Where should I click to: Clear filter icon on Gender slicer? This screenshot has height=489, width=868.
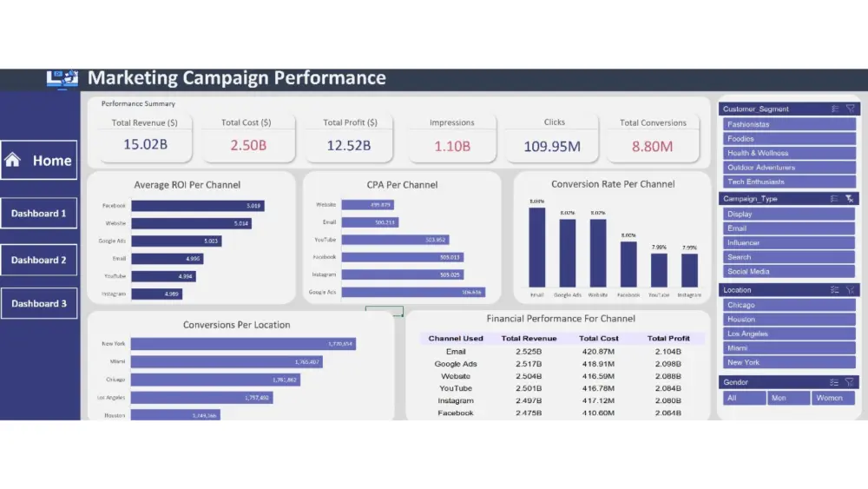(x=850, y=382)
